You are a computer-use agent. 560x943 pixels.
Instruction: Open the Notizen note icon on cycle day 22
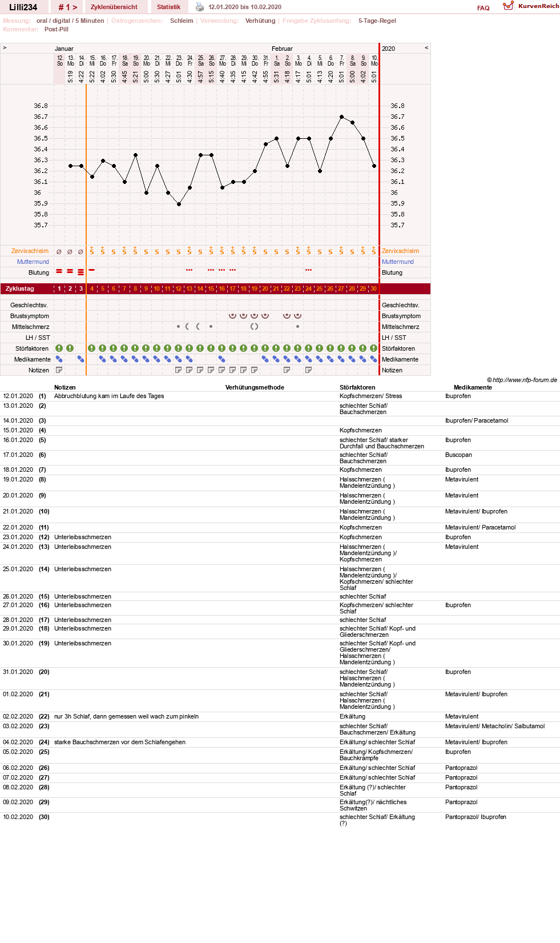287,370
